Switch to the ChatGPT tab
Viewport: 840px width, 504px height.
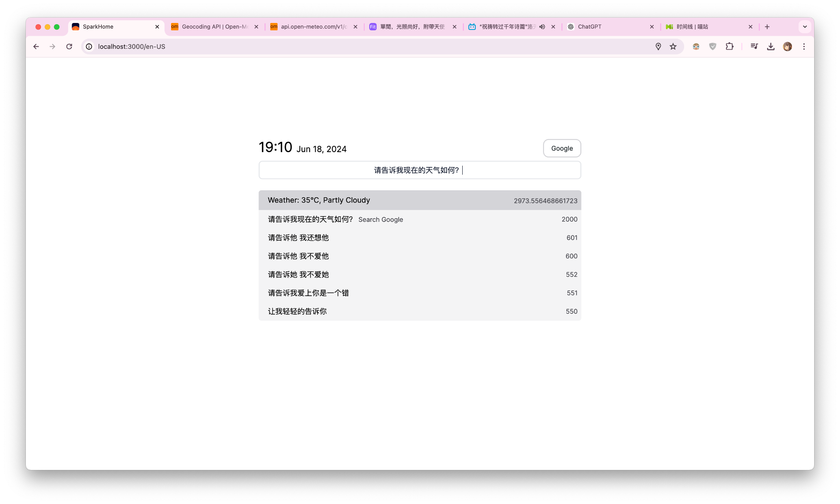(589, 26)
